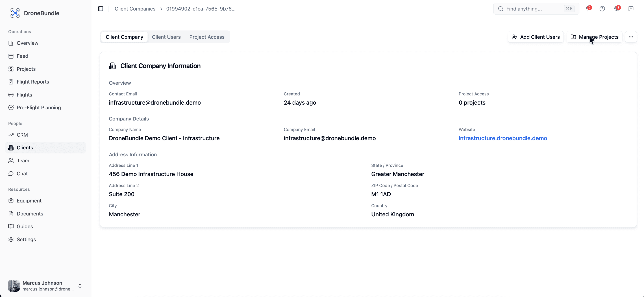Open notifications bell with 2 unread
644x297 pixels.
click(x=588, y=9)
